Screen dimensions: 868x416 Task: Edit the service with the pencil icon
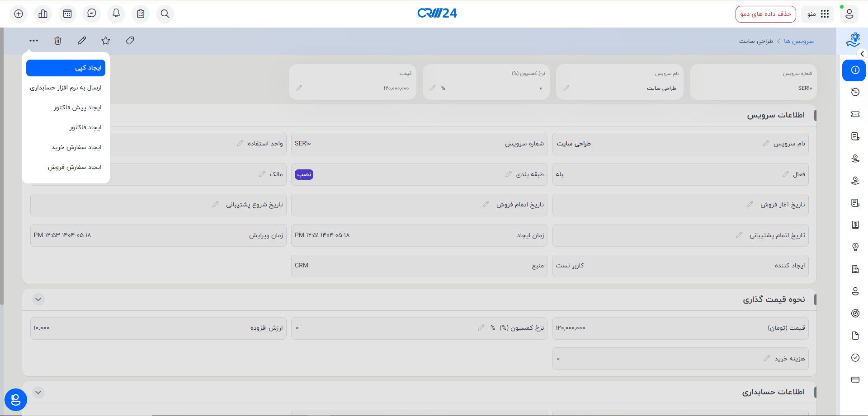click(82, 41)
